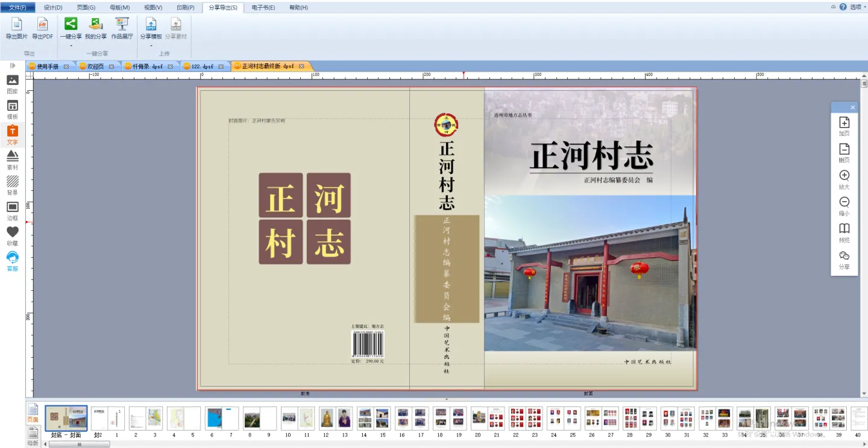Viewport: 868px width, 448px height.
Task: Expand the 一键分享 dropdown arrow
Action: 71,46
